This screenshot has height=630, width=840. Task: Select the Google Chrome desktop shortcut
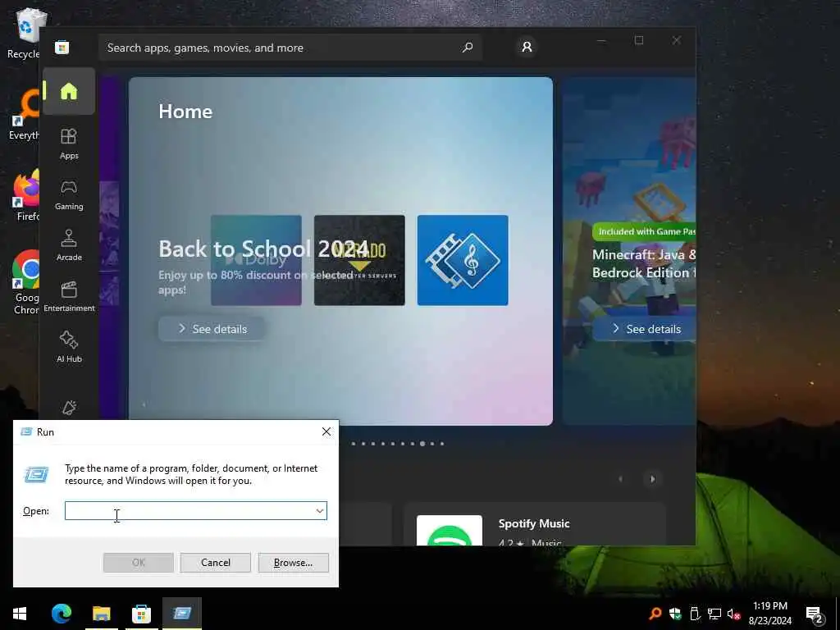(27, 282)
